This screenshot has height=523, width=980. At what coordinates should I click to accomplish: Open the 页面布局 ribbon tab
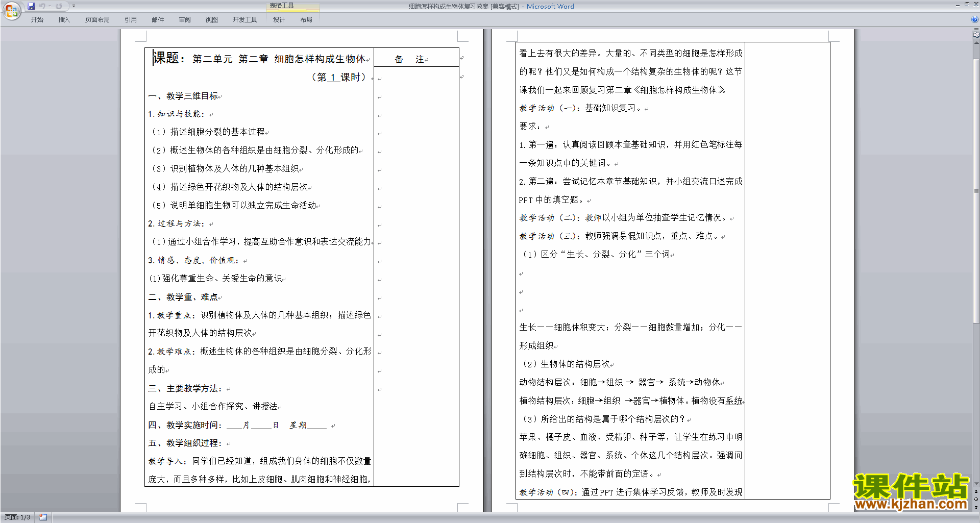pos(97,19)
